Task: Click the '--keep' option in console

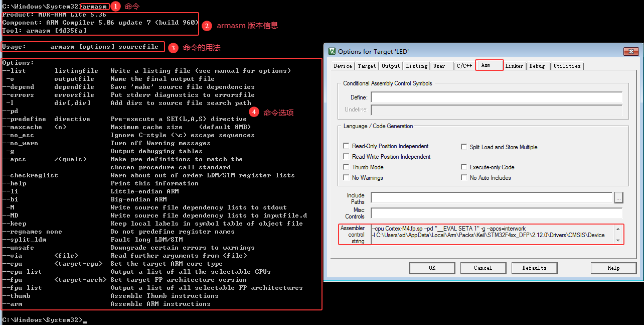Action: (14, 224)
